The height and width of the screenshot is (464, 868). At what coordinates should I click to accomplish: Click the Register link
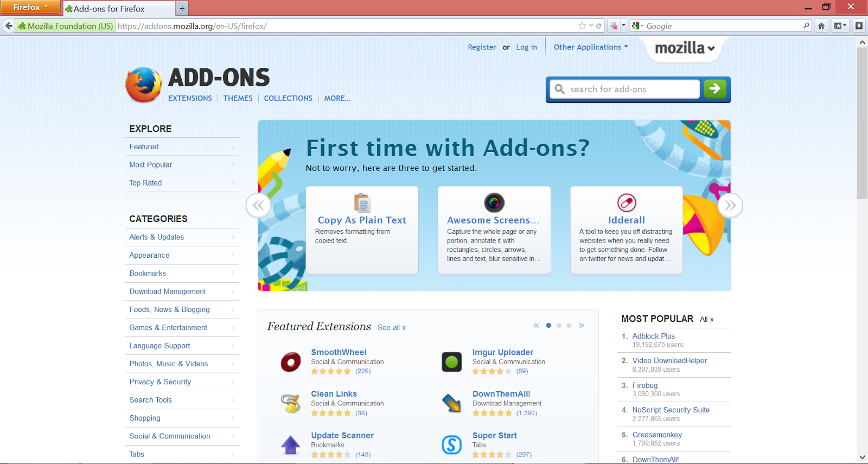click(482, 47)
